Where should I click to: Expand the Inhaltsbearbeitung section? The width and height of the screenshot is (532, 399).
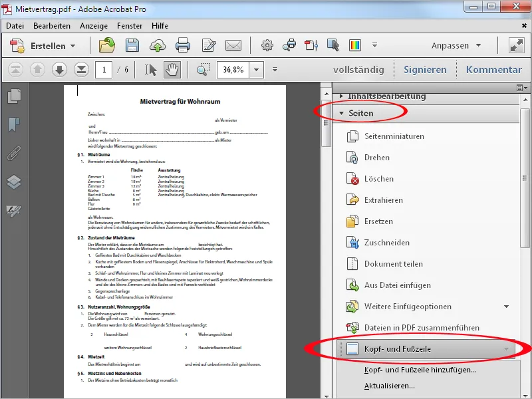[x=341, y=96]
